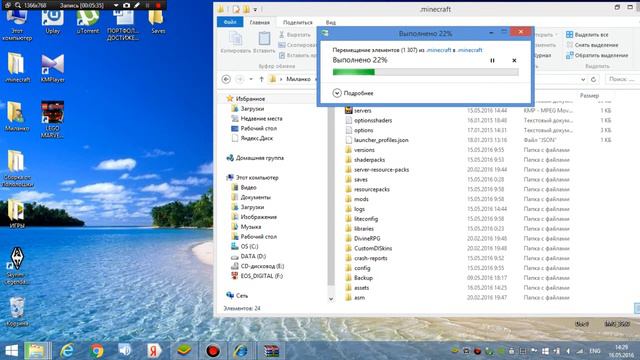Viewport: 640px width, 360px height.
Task: Select Домашняя группа in sidebar
Action: click(x=255, y=158)
